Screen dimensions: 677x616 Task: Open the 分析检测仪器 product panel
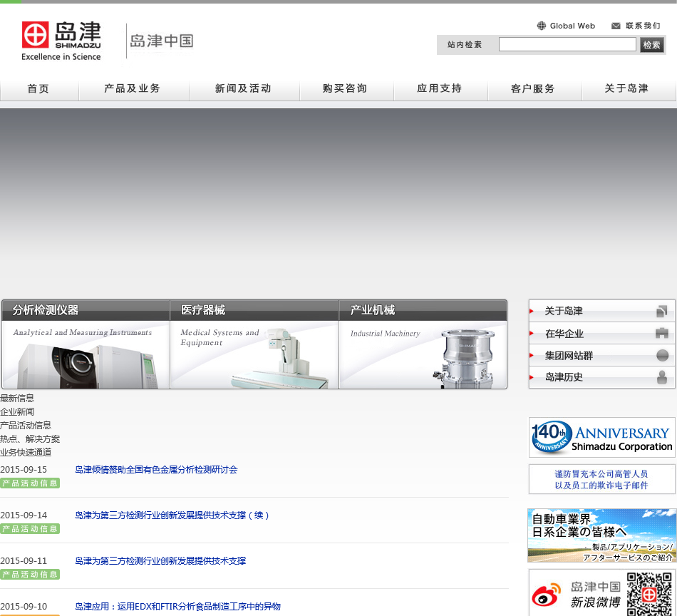[86, 344]
